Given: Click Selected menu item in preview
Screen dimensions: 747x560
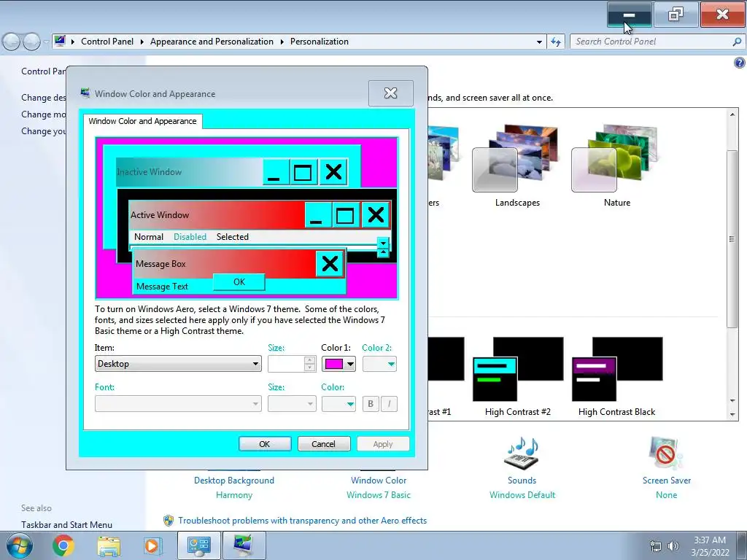Looking at the screenshot, I should pyautogui.click(x=233, y=237).
